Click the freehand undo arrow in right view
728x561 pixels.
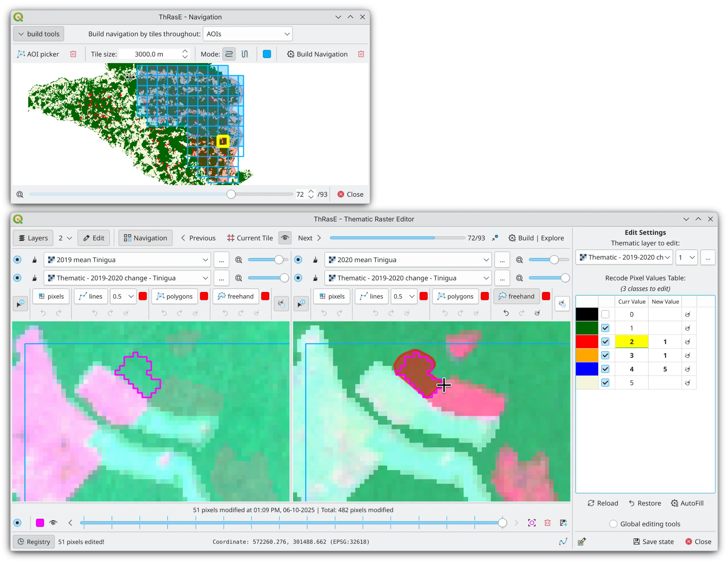[x=506, y=313]
